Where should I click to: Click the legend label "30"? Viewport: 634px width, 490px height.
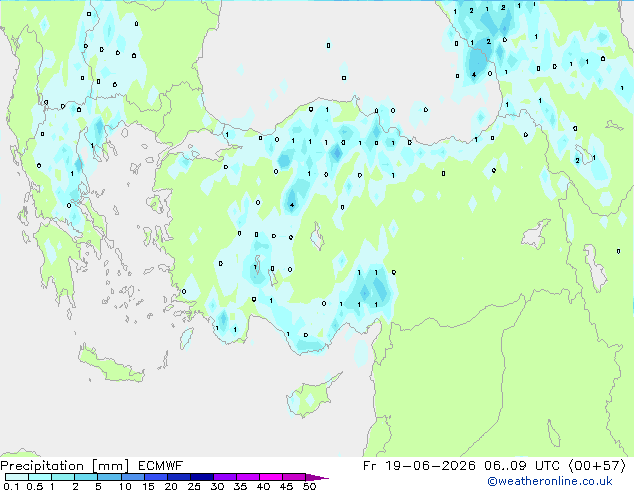tap(218, 486)
